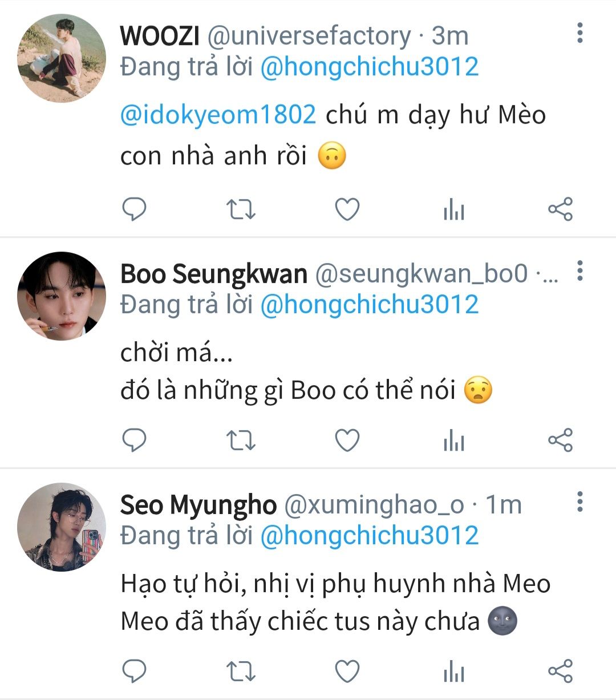Open @hongchichu3012 link in Seo Myungho's reply
Viewport: 616px width, 700px height.
pyautogui.click(x=369, y=536)
